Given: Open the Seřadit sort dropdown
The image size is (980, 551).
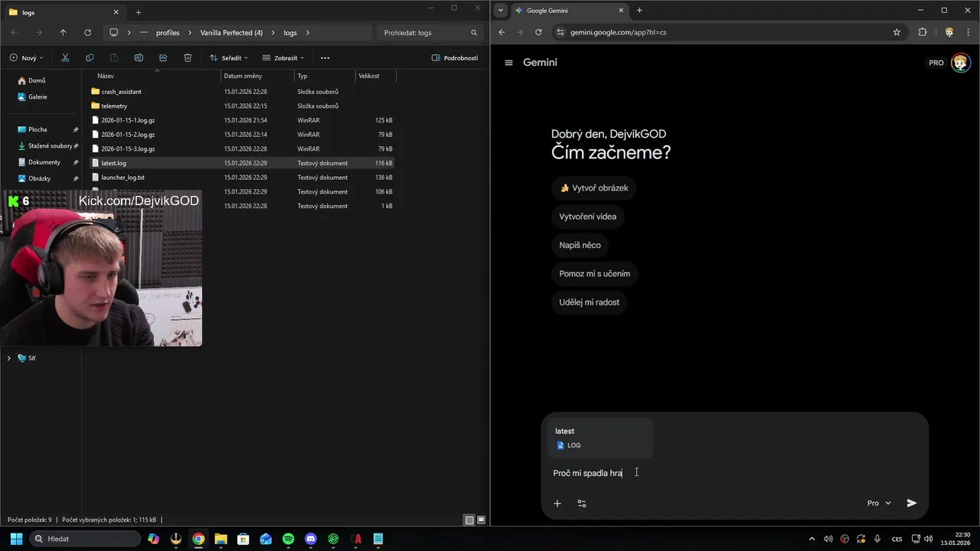Looking at the screenshot, I should 229,58.
